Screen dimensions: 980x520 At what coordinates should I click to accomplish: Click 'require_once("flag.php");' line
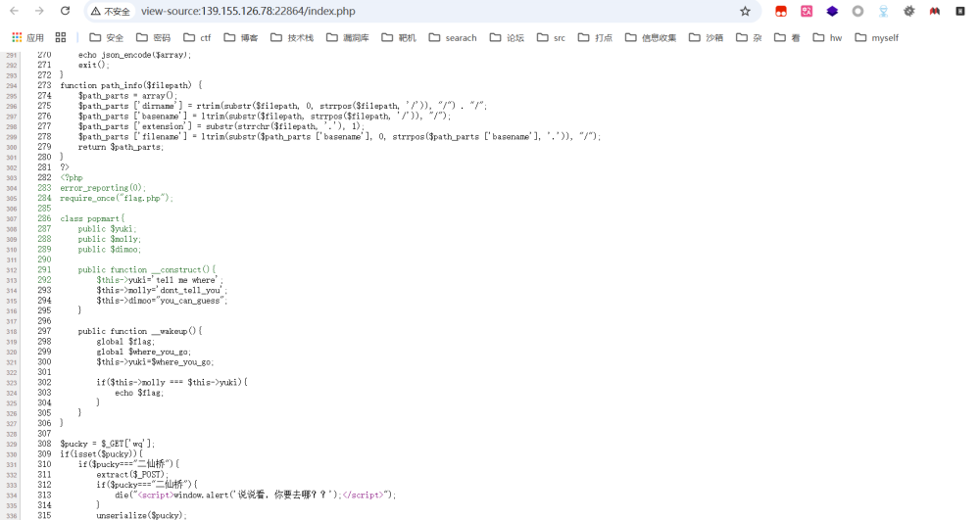pos(117,198)
